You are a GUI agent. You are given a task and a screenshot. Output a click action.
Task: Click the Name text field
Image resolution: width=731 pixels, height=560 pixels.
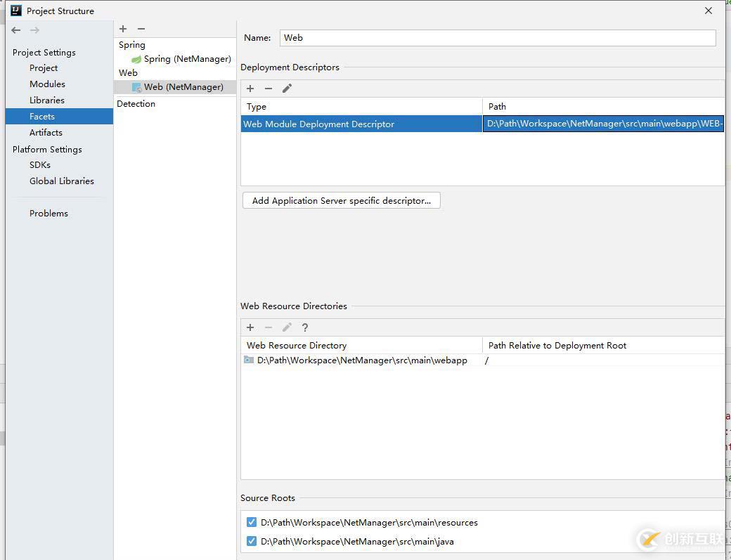pos(498,38)
